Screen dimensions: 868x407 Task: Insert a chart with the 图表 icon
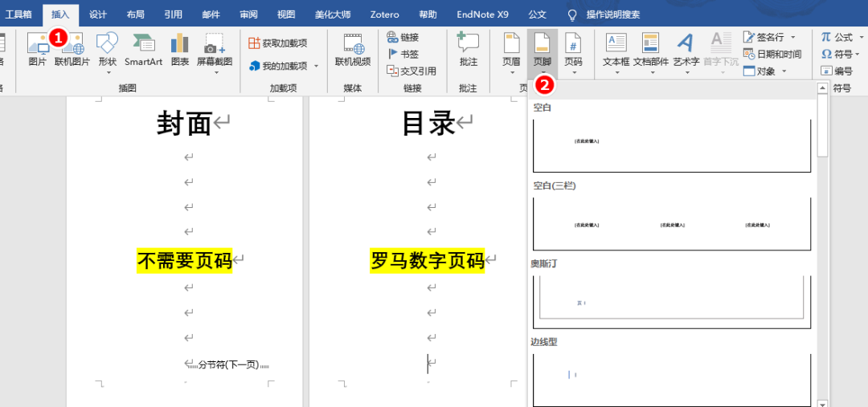(179, 50)
